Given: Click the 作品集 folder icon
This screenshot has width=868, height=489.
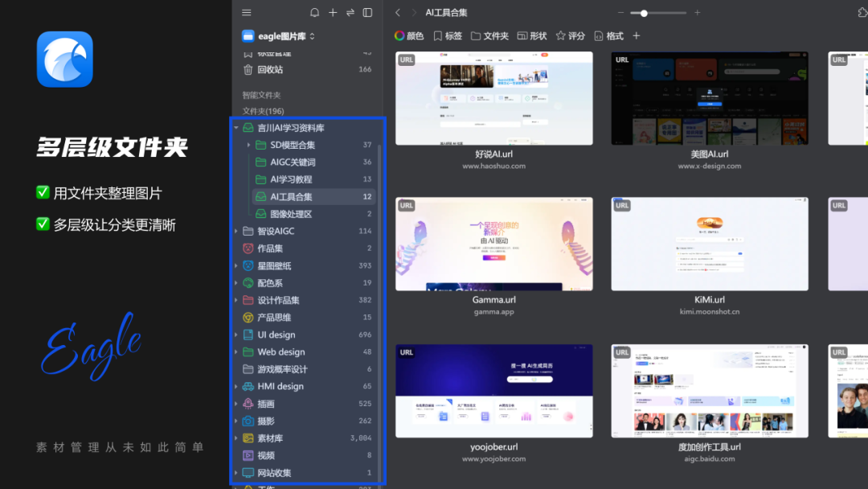Looking at the screenshot, I should pos(248,249).
